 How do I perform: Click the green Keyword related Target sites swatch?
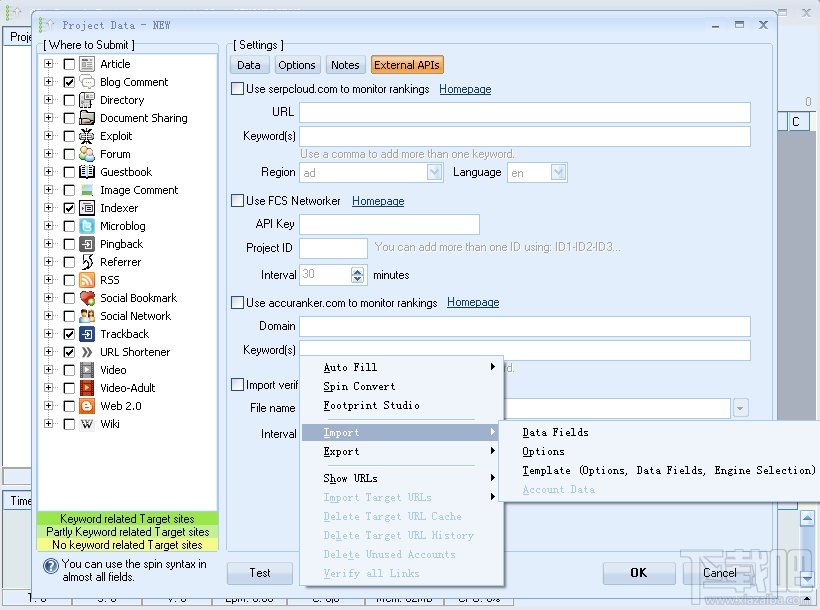tap(126, 521)
